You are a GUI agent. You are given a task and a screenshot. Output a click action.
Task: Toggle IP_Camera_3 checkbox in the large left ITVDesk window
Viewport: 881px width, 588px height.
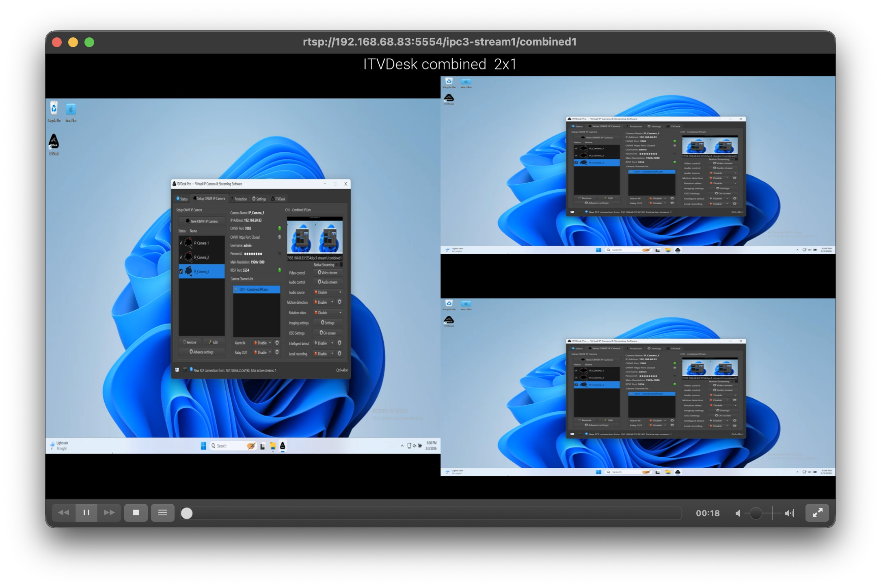pos(181,271)
